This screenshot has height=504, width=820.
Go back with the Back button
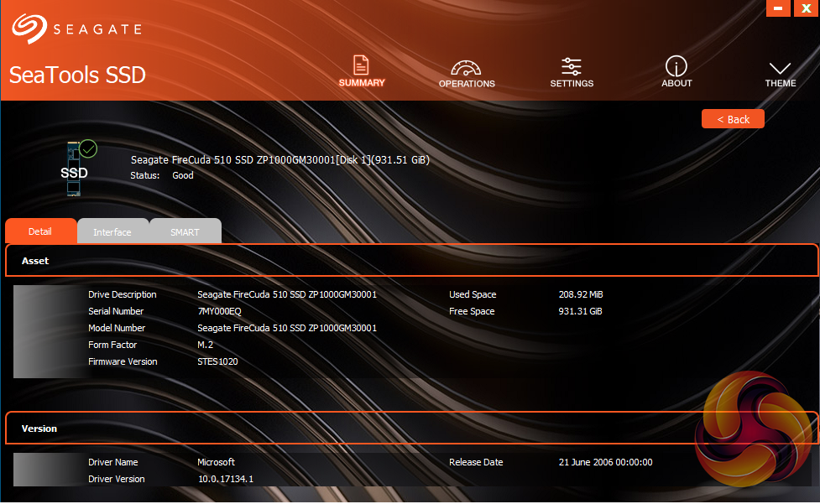[x=733, y=119]
